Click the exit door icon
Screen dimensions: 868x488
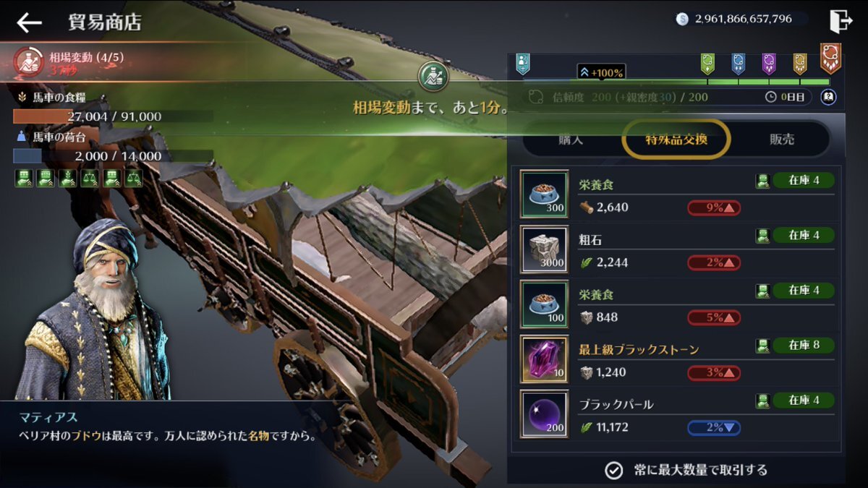click(x=841, y=21)
